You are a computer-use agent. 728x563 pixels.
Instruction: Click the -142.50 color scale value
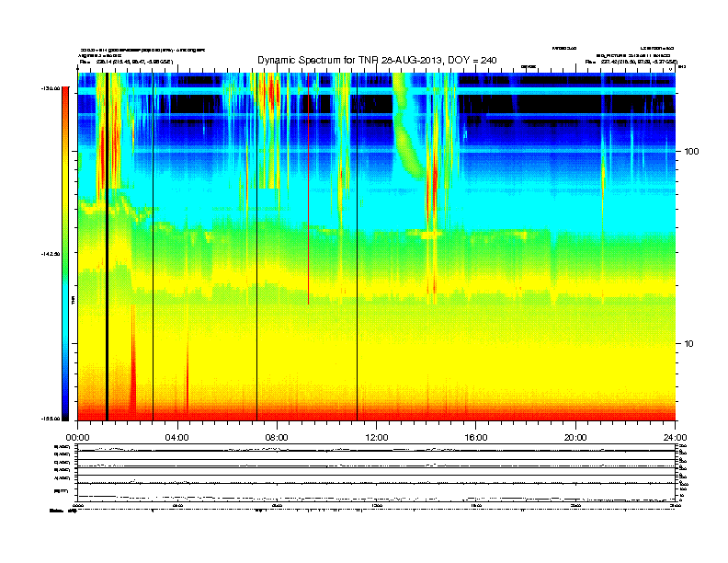51,254
